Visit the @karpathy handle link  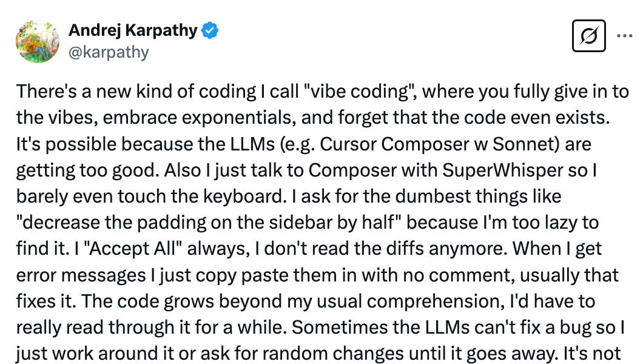coord(109,52)
